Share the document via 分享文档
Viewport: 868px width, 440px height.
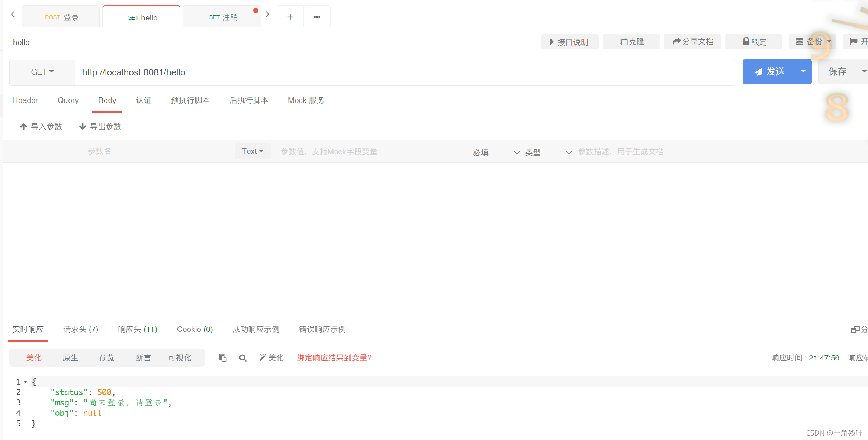692,41
